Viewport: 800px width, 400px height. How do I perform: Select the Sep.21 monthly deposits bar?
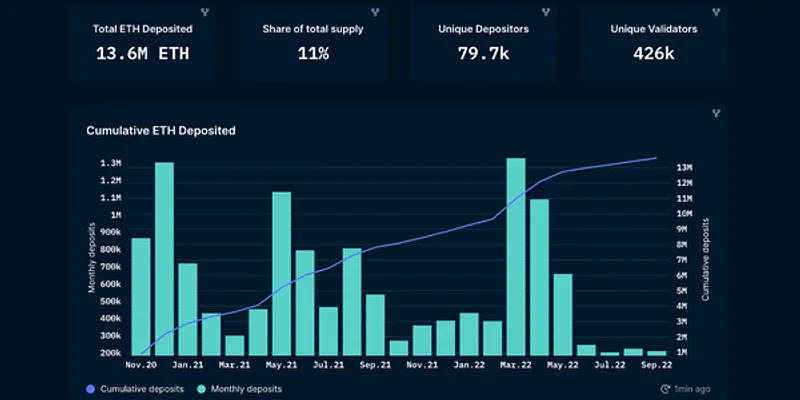tap(376, 325)
